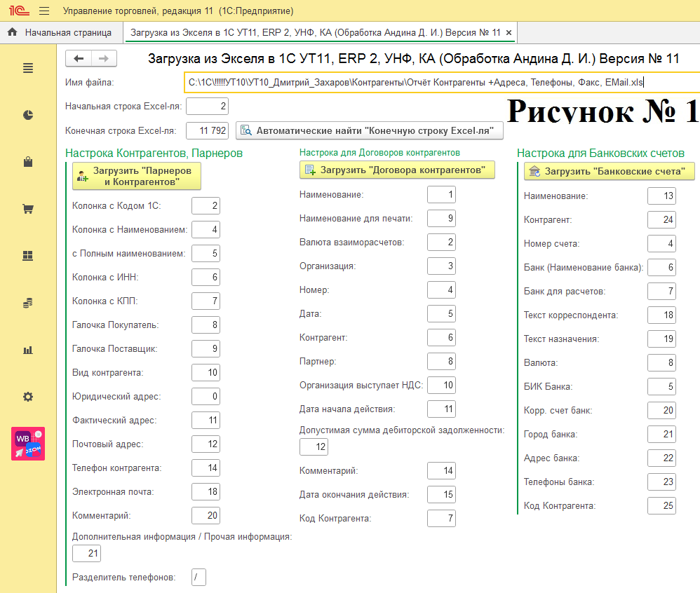Edit contracts Наименование для печати field
This screenshot has width=700, height=593.
point(441,218)
